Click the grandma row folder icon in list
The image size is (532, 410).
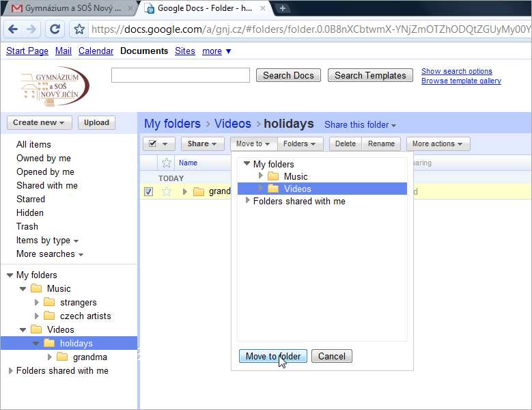tap(199, 192)
